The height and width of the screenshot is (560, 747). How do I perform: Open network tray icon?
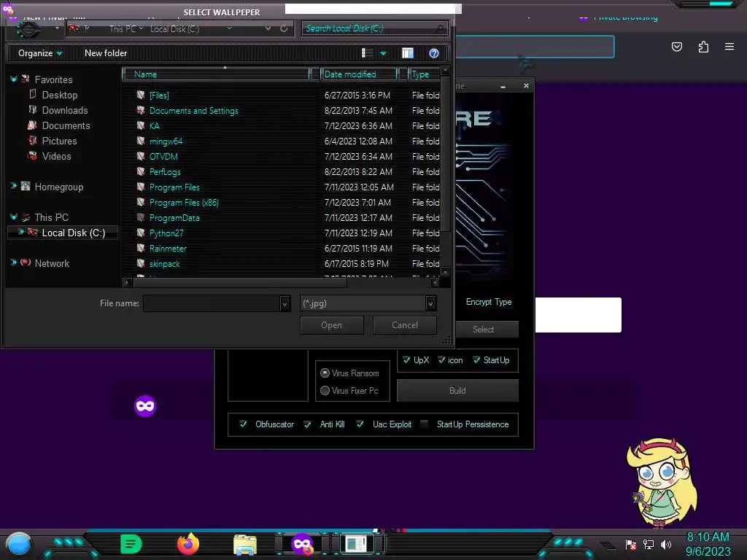pyautogui.click(x=649, y=544)
